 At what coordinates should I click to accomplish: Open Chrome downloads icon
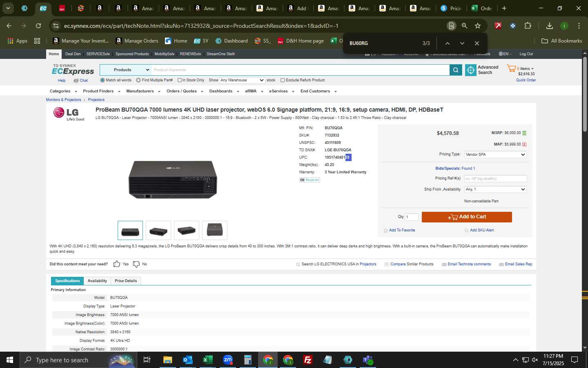550,26
